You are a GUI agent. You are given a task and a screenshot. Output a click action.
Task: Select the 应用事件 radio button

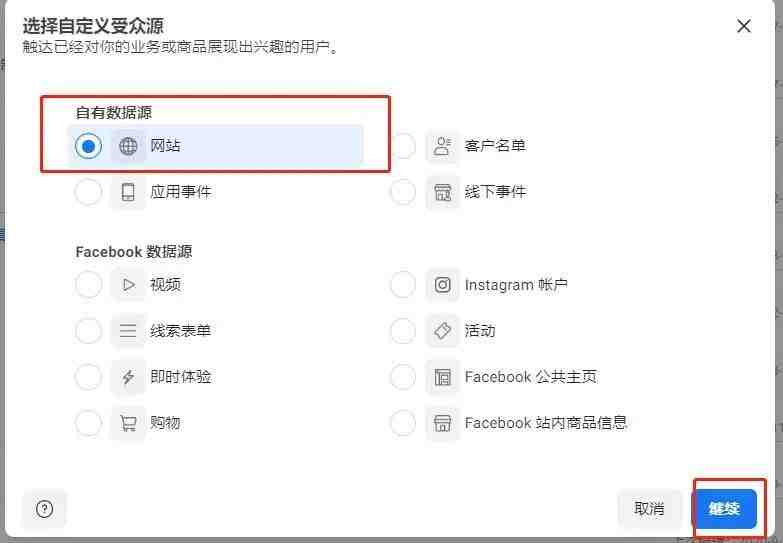tap(88, 192)
